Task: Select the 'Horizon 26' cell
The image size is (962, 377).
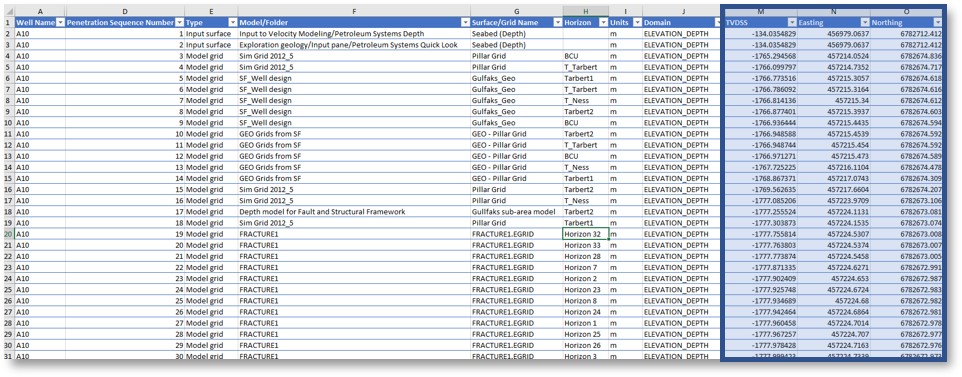Action: click(585, 345)
